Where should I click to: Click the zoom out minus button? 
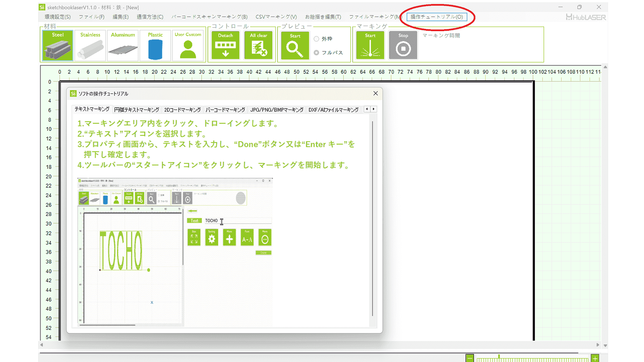click(470, 358)
